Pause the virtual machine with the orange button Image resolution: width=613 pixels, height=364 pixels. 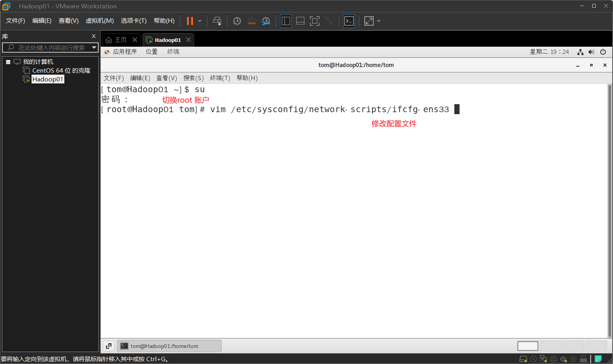(190, 21)
